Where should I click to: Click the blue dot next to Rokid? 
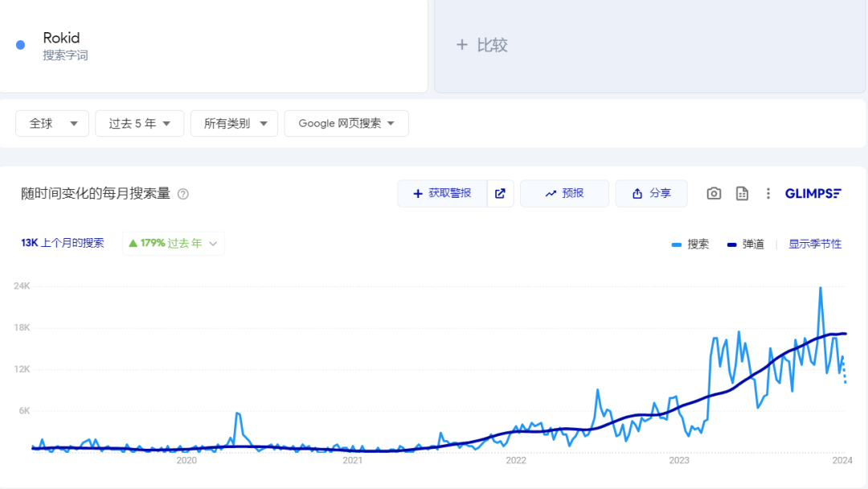[x=20, y=45]
